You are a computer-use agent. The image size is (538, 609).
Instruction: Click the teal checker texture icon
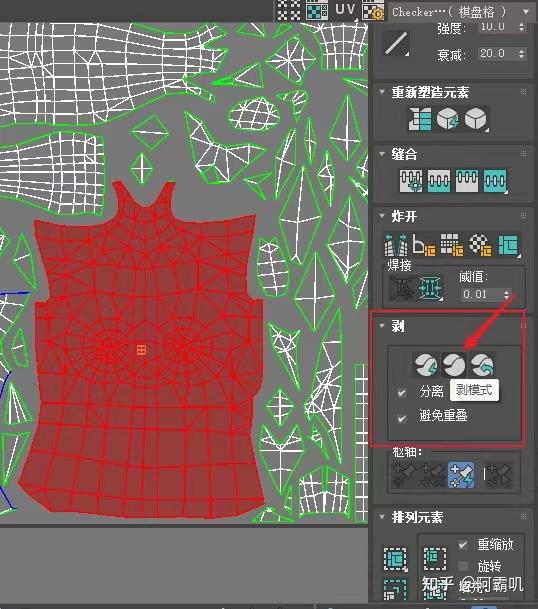click(317, 10)
